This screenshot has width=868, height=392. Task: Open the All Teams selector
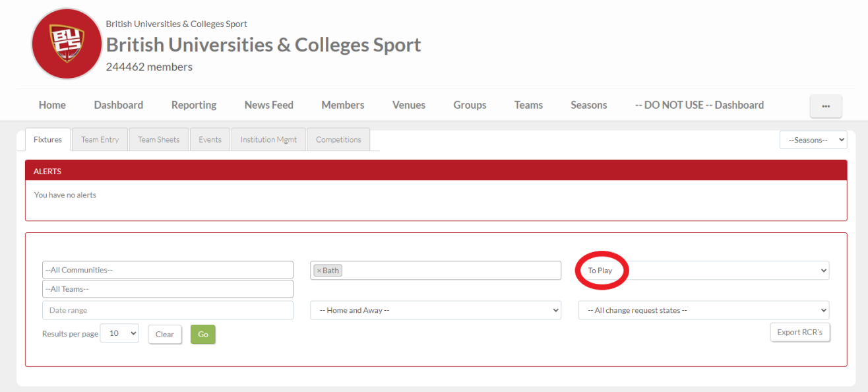point(168,289)
